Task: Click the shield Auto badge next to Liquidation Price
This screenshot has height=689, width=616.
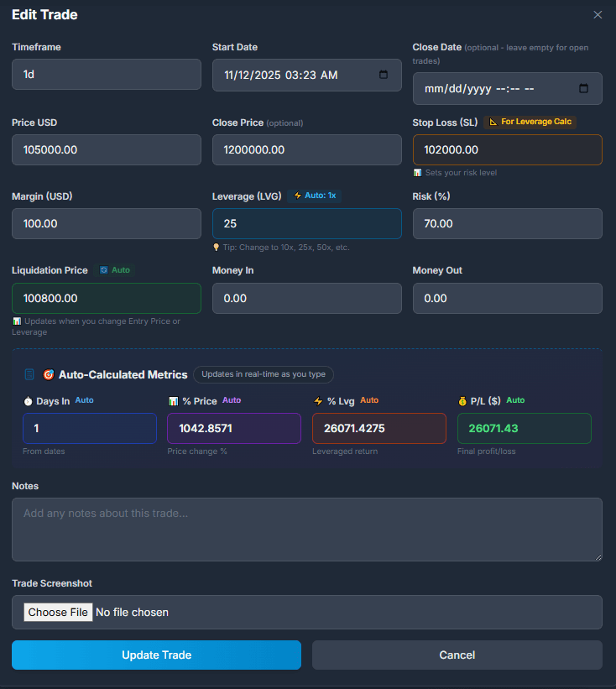Action: point(113,270)
